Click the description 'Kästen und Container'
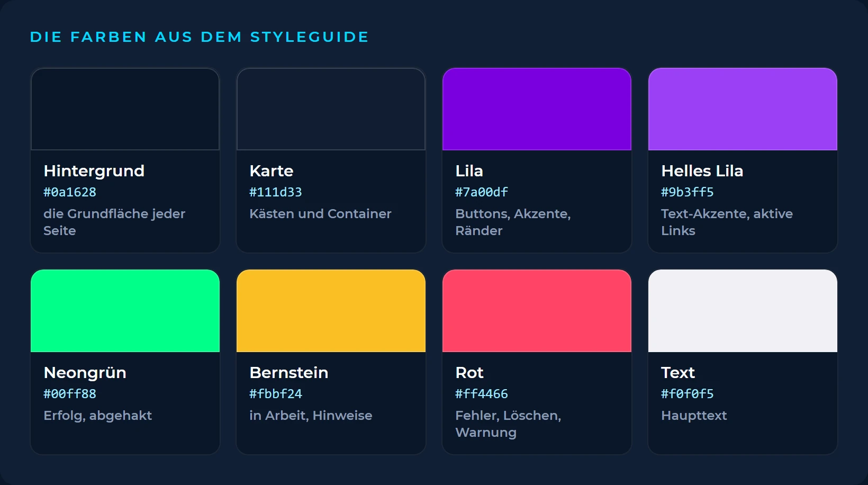 321,214
